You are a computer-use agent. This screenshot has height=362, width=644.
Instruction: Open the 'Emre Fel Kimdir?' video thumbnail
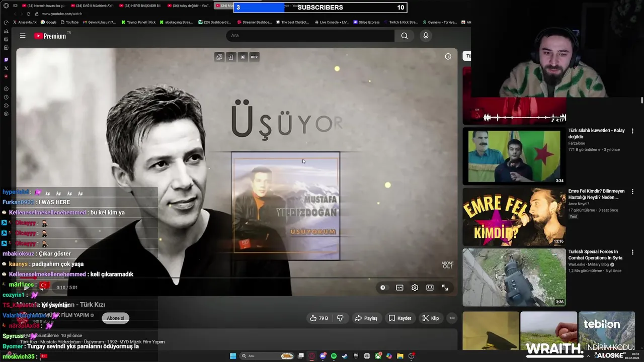pyautogui.click(x=514, y=217)
